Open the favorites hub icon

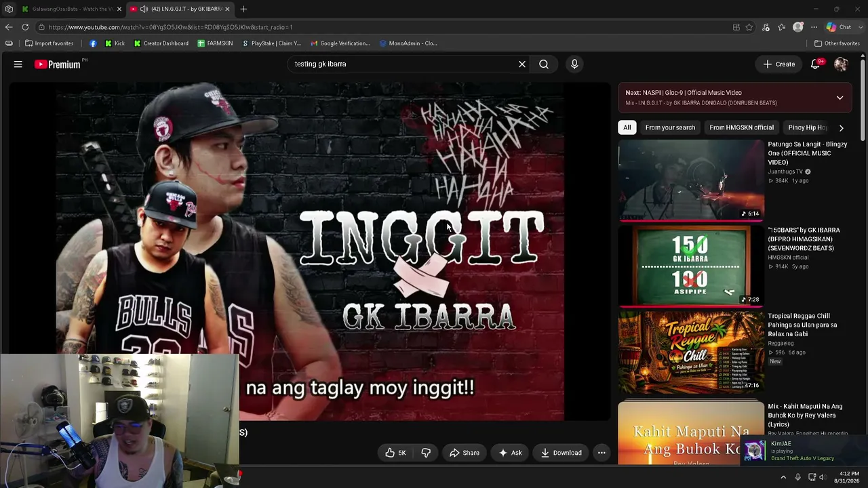click(x=782, y=27)
